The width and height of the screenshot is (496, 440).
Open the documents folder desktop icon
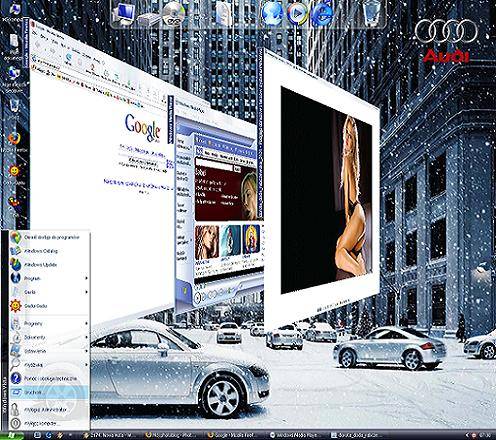pos(14,47)
